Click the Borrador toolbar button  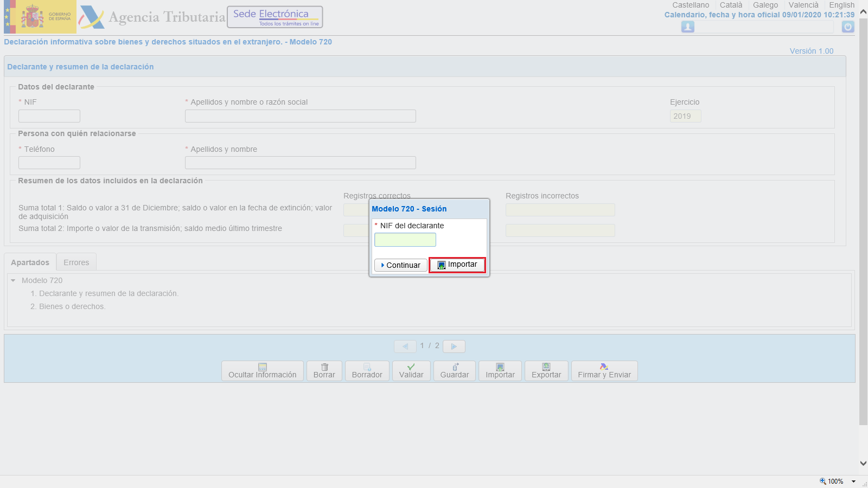click(x=367, y=371)
